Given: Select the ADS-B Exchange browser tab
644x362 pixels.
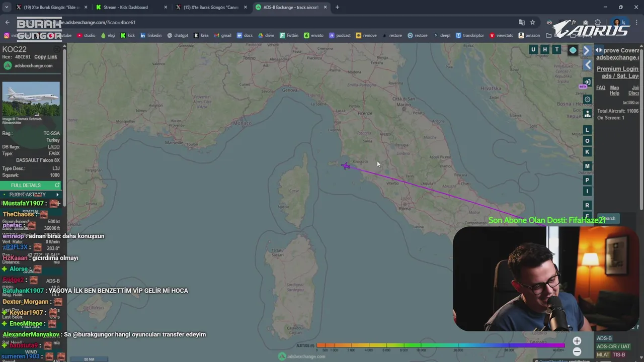Looking at the screenshot, I should pyautogui.click(x=291, y=8).
